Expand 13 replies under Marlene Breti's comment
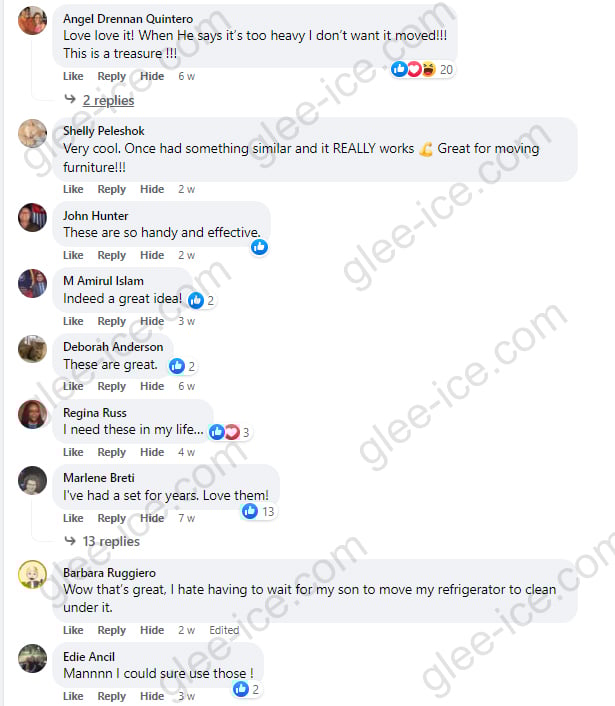 point(111,541)
